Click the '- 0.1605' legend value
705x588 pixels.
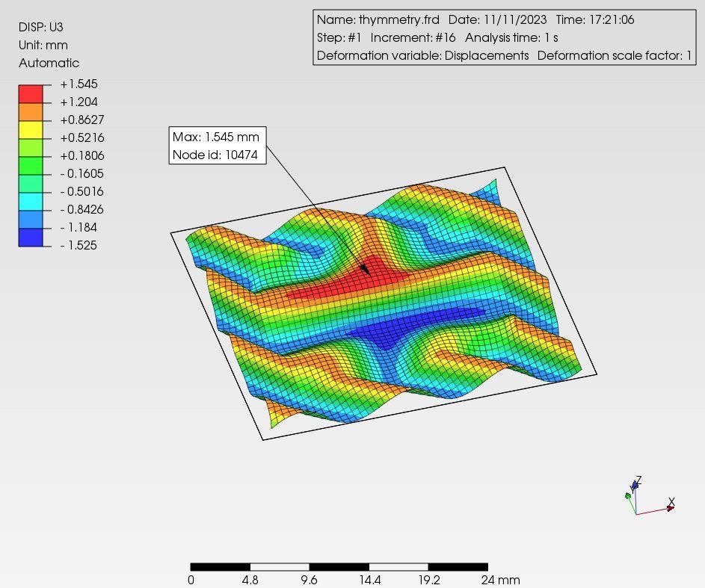pos(81,173)
